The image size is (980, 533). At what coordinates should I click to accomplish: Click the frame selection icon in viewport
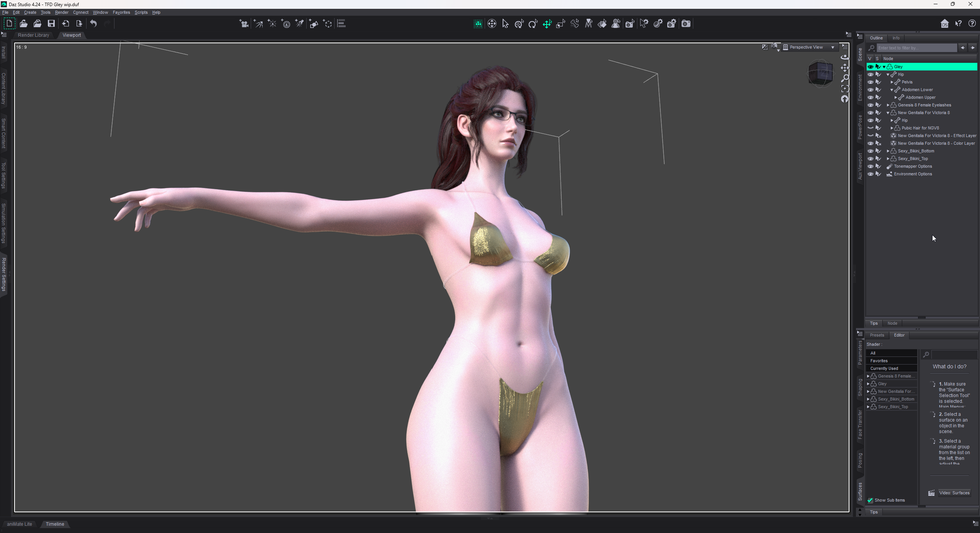coord(844,88)
